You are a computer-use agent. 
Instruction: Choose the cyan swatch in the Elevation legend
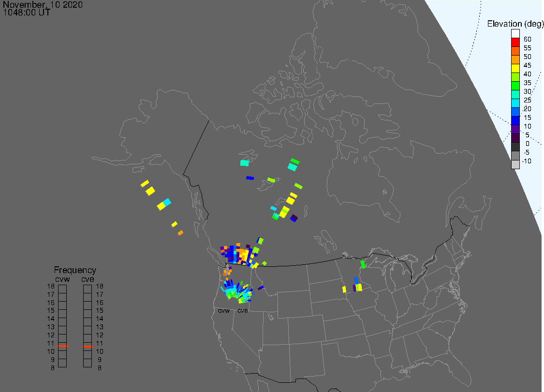pyautogui.click(x=515, y=103)
